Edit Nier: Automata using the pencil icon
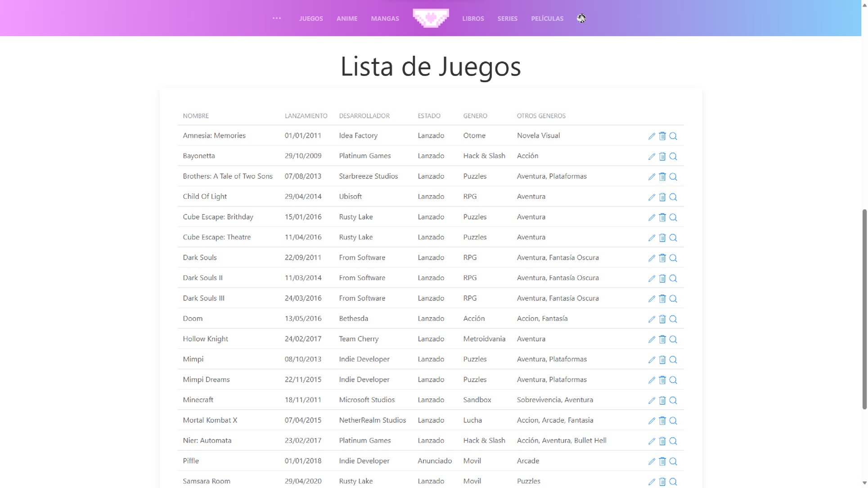 click(x=651, y=441)
